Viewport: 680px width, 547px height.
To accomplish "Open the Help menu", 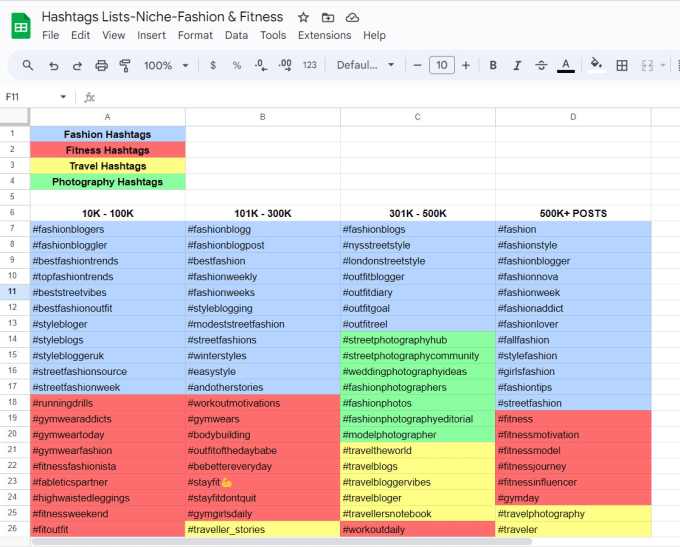I will [x=374, y=35].
